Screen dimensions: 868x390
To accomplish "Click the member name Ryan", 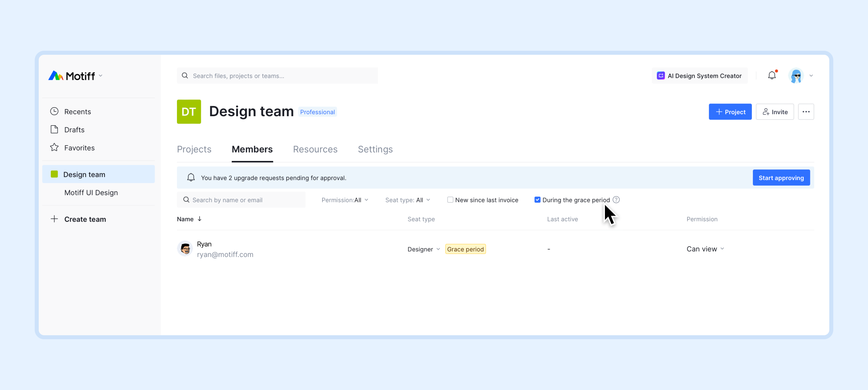I will point(204,244).
